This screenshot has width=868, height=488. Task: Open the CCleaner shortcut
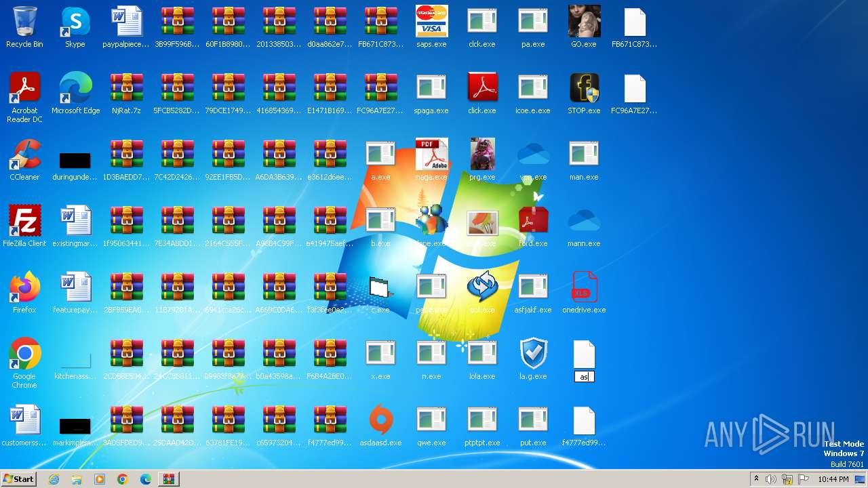point(24,160)
